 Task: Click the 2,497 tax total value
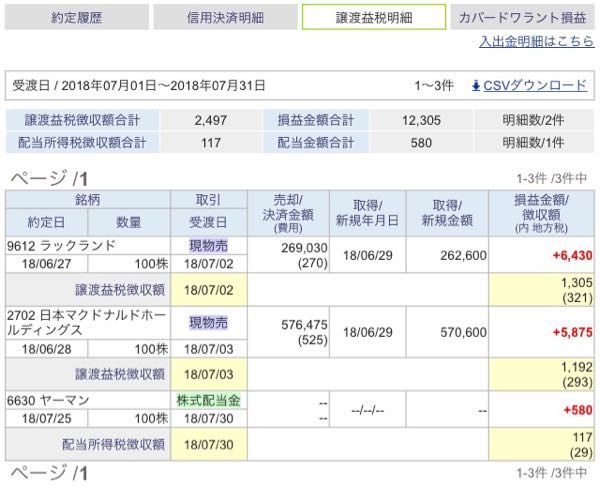coord(210,121)
